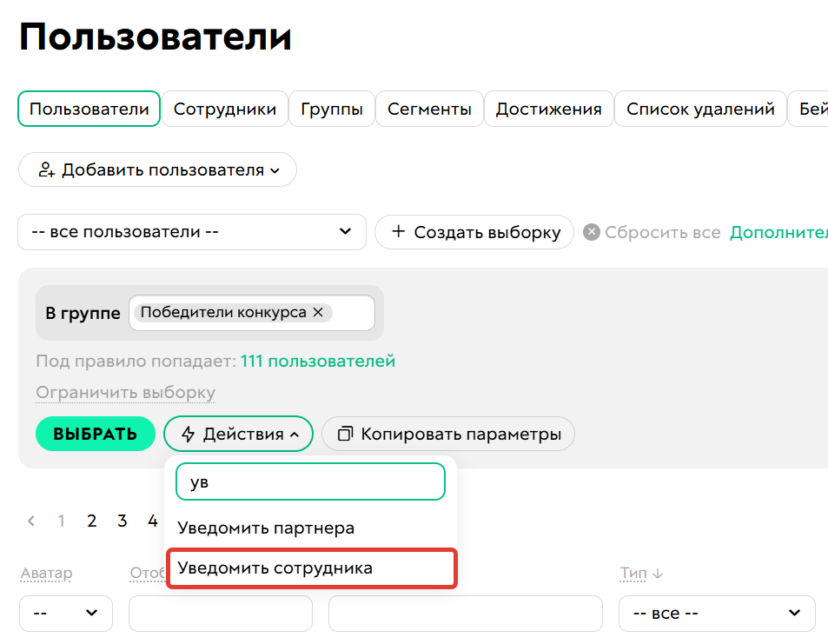Click the Ограничить выборку link

click(125, 393)
